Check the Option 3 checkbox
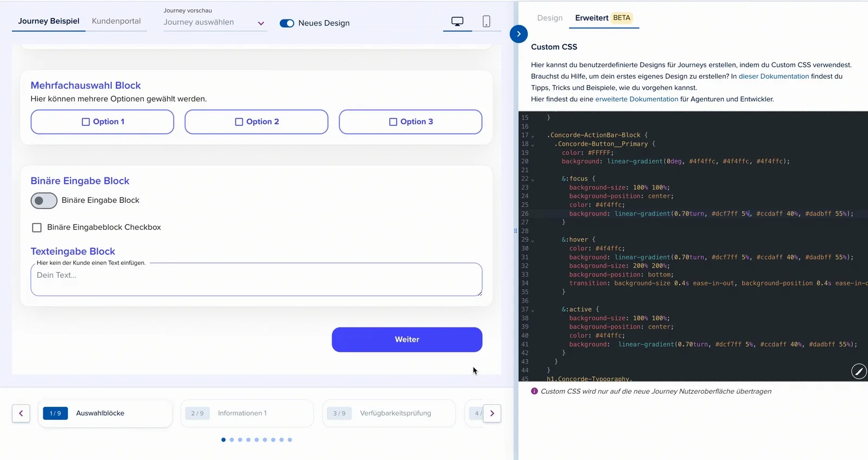The width and height of the screenshot is (868, 460). click(393, 122)
